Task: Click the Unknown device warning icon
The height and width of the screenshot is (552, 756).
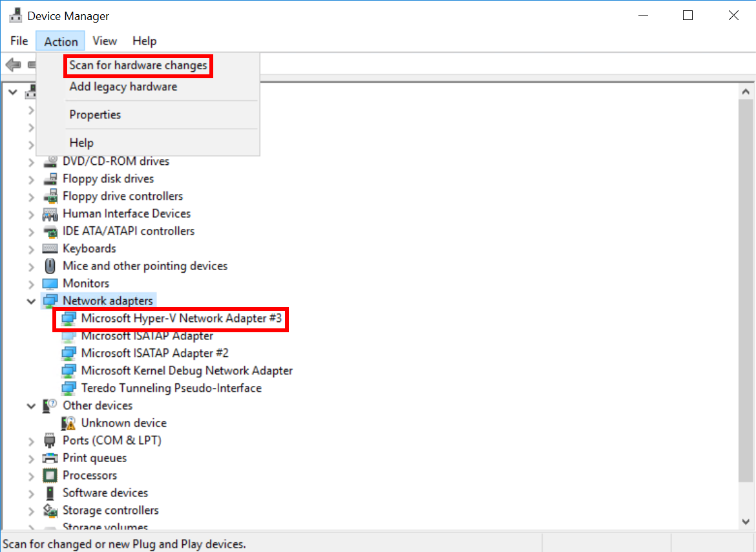Action: coord(68,423)
